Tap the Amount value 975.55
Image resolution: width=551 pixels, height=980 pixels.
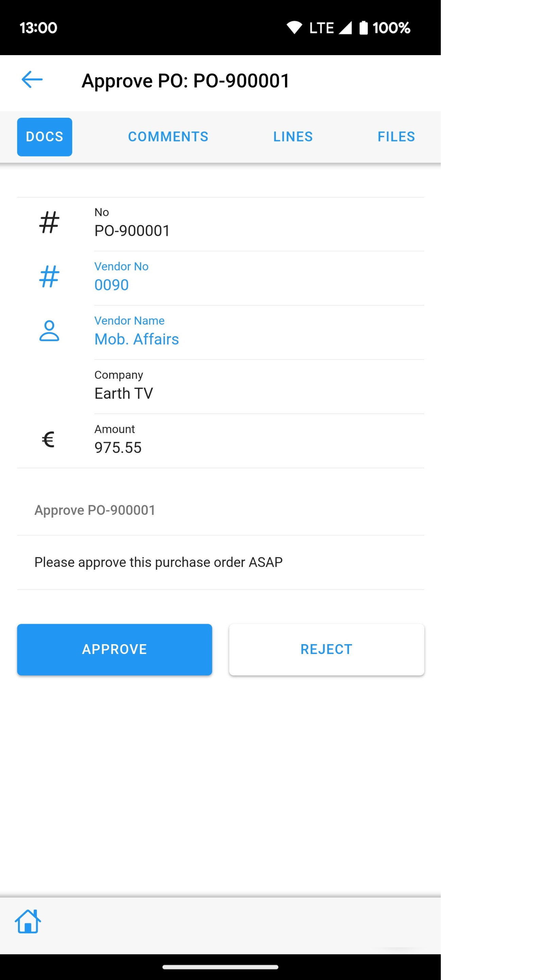tap(118, 447)
